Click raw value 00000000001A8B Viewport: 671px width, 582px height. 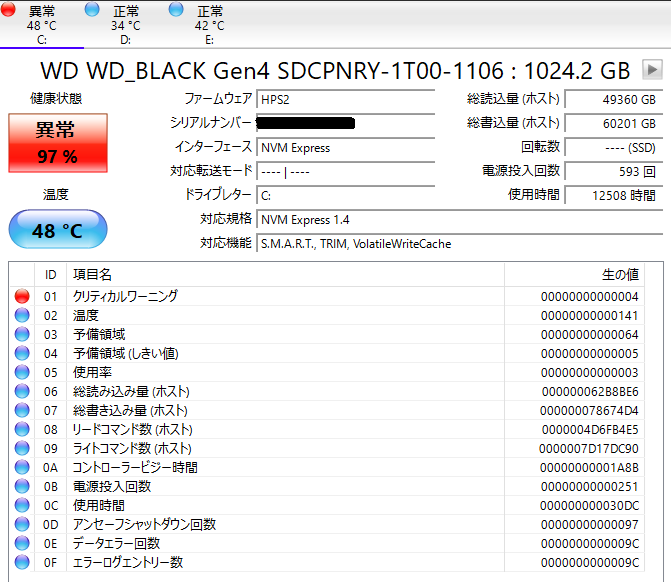click(589, 467)
